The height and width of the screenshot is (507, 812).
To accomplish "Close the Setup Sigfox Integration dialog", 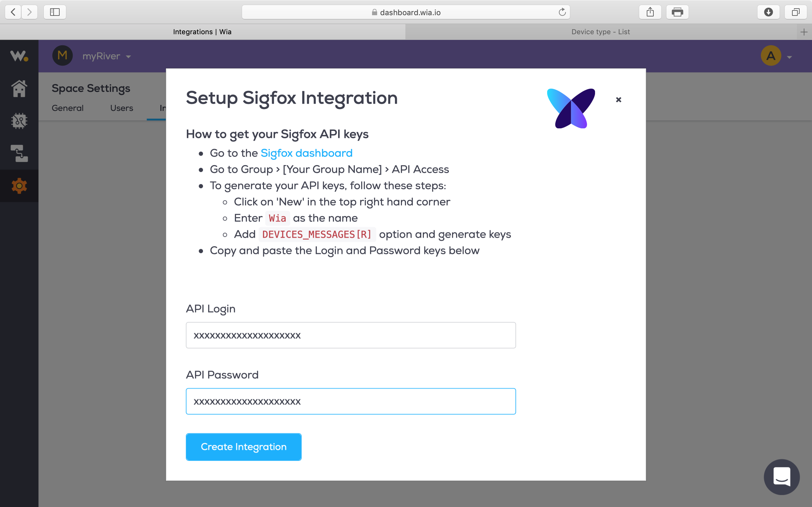I will [619, 99].
